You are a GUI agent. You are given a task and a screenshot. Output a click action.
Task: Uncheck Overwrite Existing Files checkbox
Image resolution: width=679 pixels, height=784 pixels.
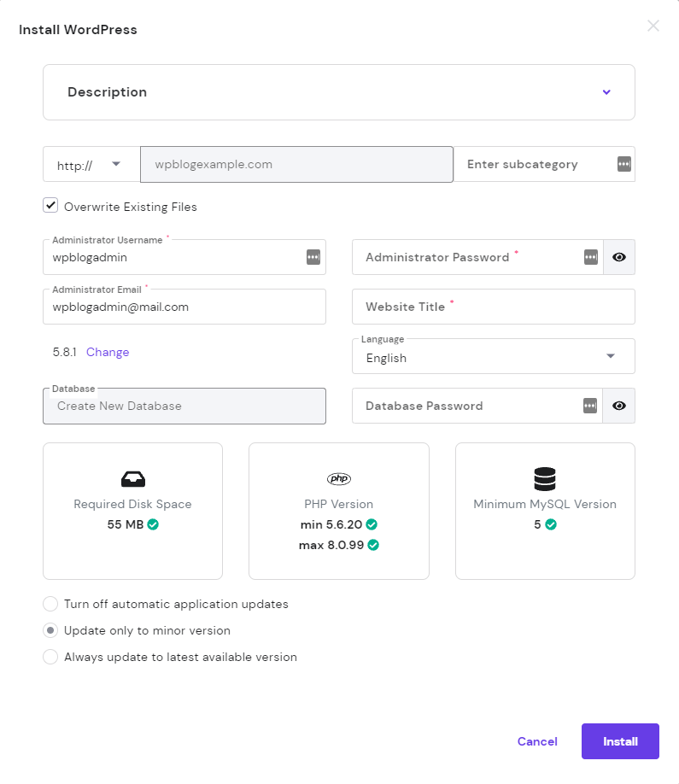[x=50, y=206]
